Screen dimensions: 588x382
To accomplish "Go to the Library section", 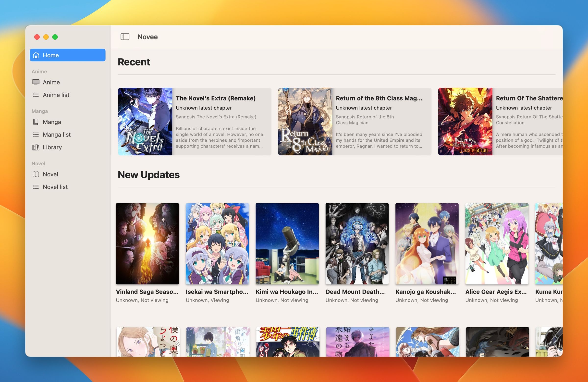I will click(x=52, y=147).
